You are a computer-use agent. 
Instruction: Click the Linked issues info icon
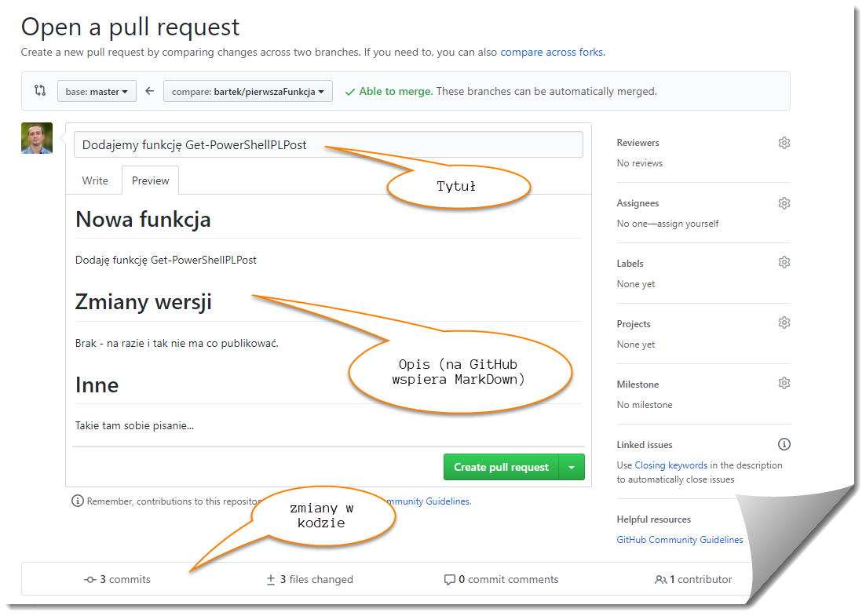pyautogui.click(x=784, y=444)
